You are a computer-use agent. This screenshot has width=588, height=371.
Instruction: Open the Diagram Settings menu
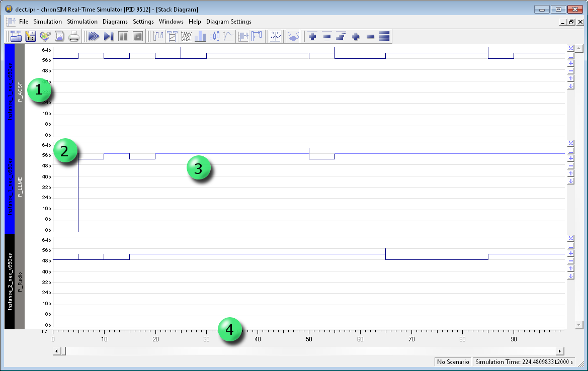point(229,22)
